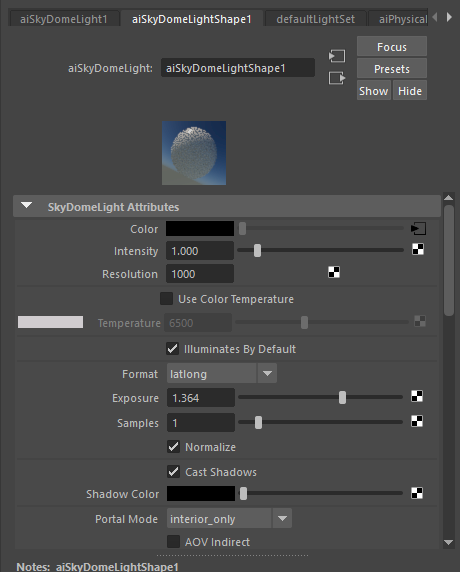Screen dimensions: 460x572
Task: Click the Format label
Action: pyautogui.click(x=140, y=374)
